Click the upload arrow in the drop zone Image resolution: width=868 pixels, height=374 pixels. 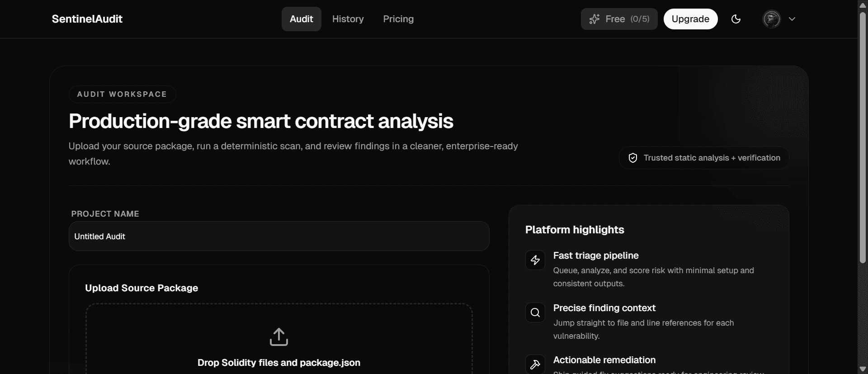(279, 337)
